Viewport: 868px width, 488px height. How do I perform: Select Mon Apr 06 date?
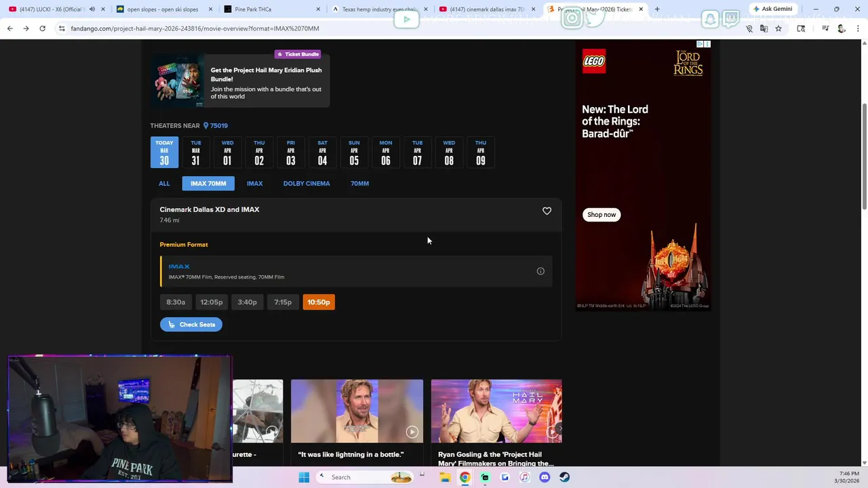(x=385, y=152)
